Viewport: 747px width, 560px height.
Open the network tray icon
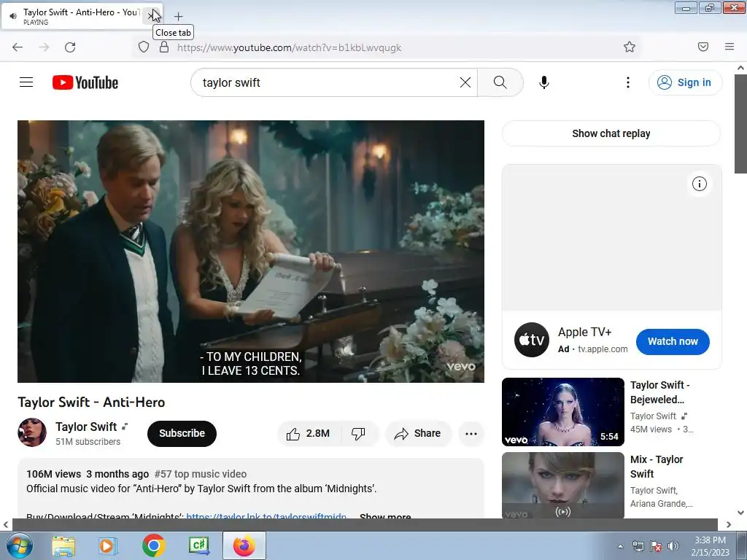(638, 546)
